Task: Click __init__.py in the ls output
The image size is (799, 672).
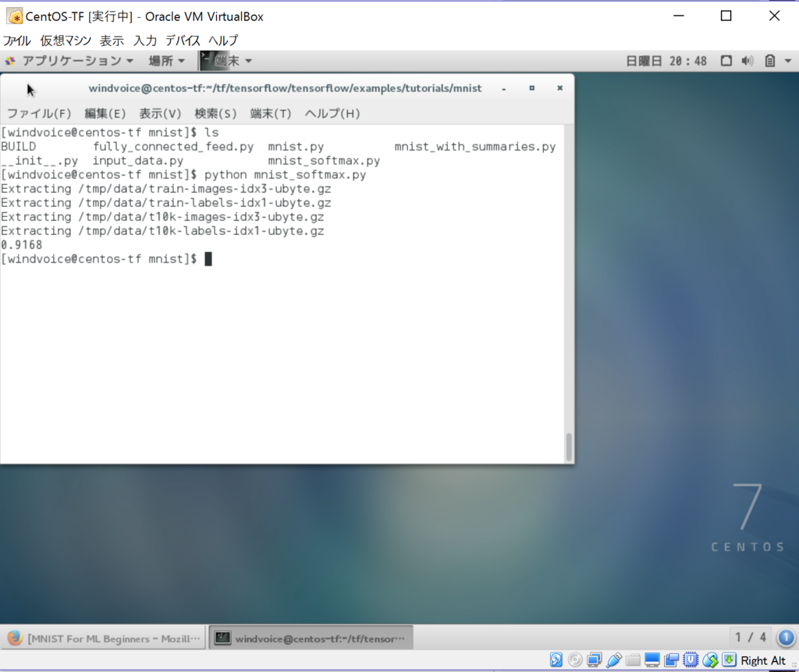Action: [x=39, y=161]
